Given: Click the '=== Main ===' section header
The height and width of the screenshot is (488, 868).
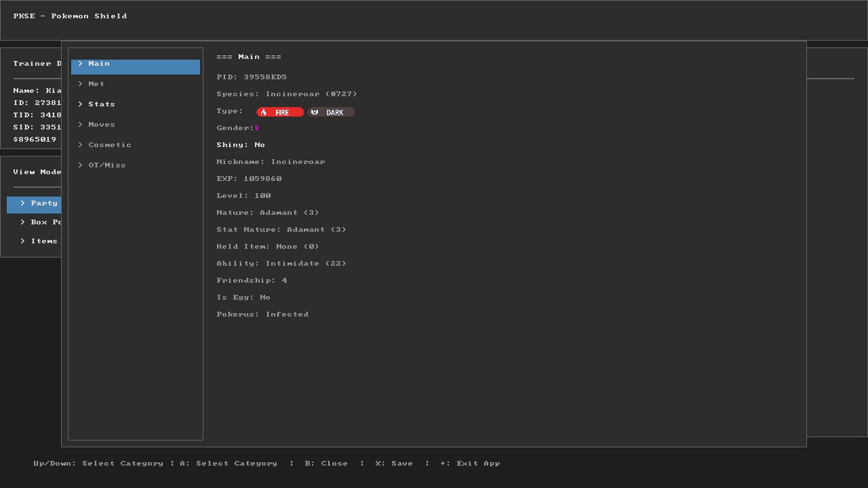Looking at the screenshot, I should pos(249,57).
